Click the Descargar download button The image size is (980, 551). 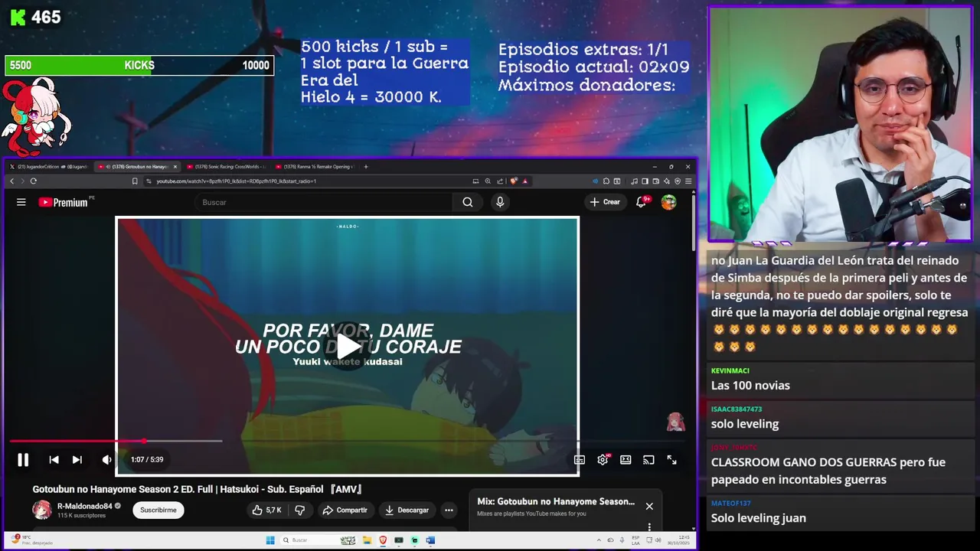[x=407, y=510]
